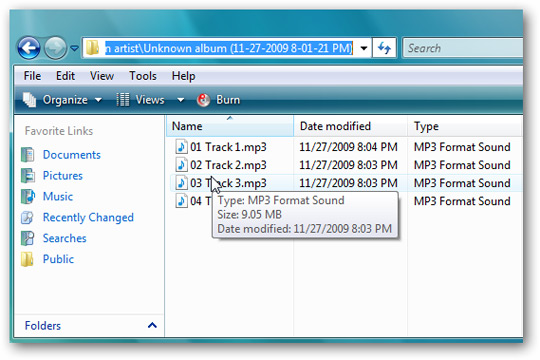Click the Music folder icon
The height and width of the screenshot is (360, 540).
pyautogui.click(x=28, y=196)
